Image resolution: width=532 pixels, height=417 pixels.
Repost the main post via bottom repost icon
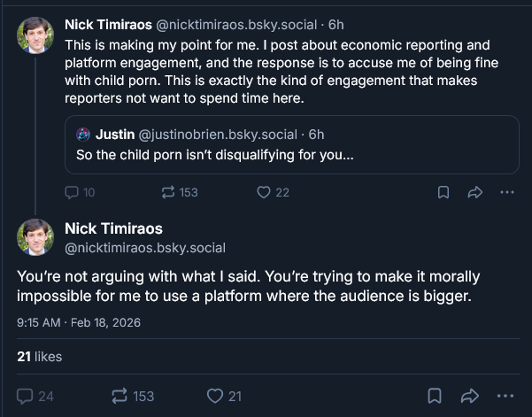point(118,396)
